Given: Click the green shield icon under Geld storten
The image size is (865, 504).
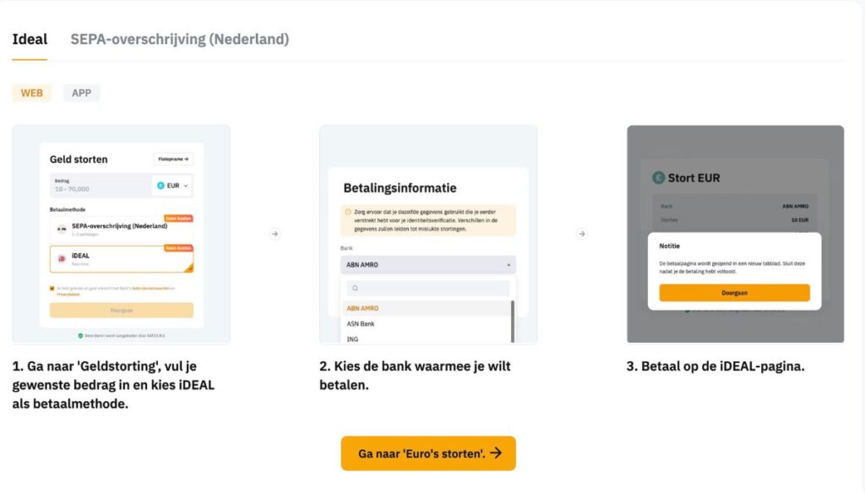Looking at the screenshot, I should [80, 335].
